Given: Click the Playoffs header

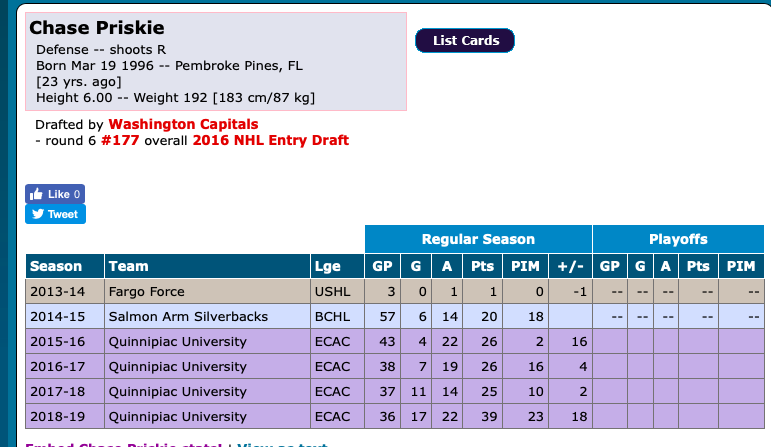Looking at the screenshot, I should pos(678,239).
